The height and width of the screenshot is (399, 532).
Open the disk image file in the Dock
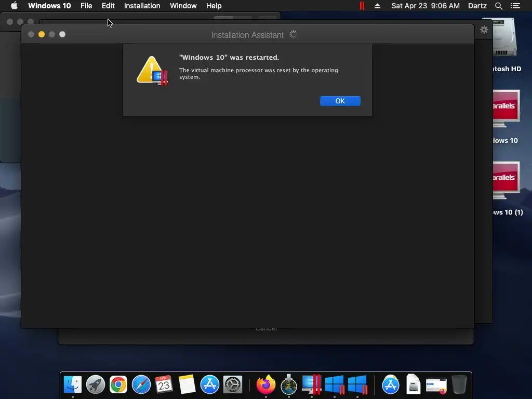coord(413,384)
